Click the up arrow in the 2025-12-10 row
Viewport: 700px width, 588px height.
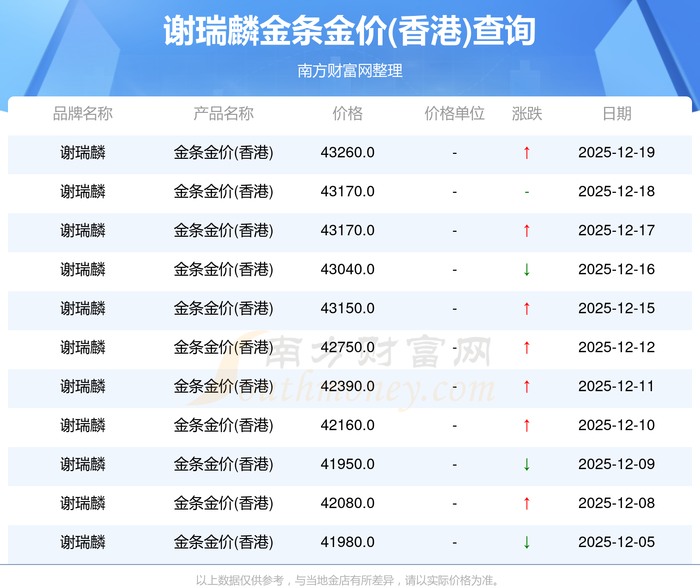pyautogui.click(x=527, y=426)
